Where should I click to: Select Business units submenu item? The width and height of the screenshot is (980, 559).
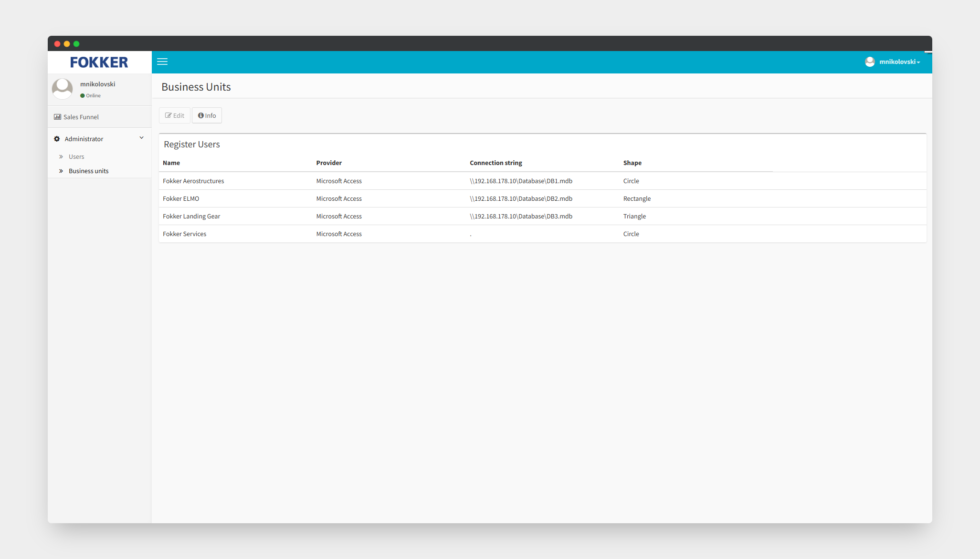pyautogui.click(x=88, y=171)
